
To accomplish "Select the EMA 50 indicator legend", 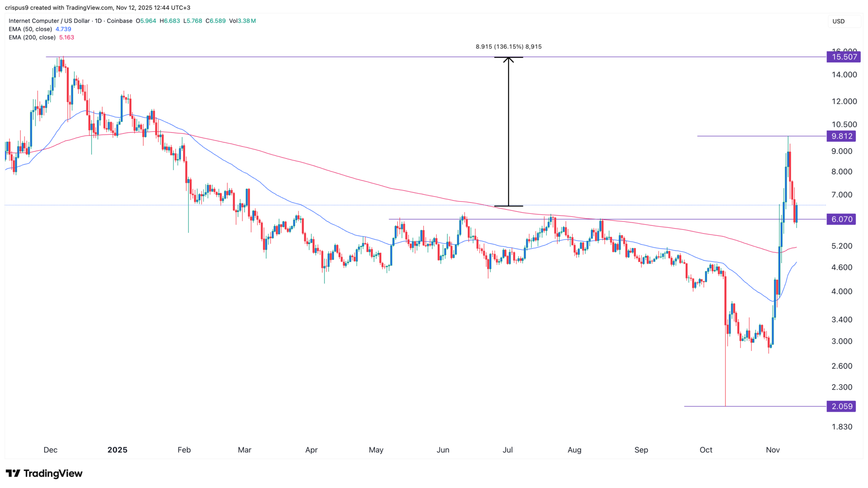I will tap(30, 29).
